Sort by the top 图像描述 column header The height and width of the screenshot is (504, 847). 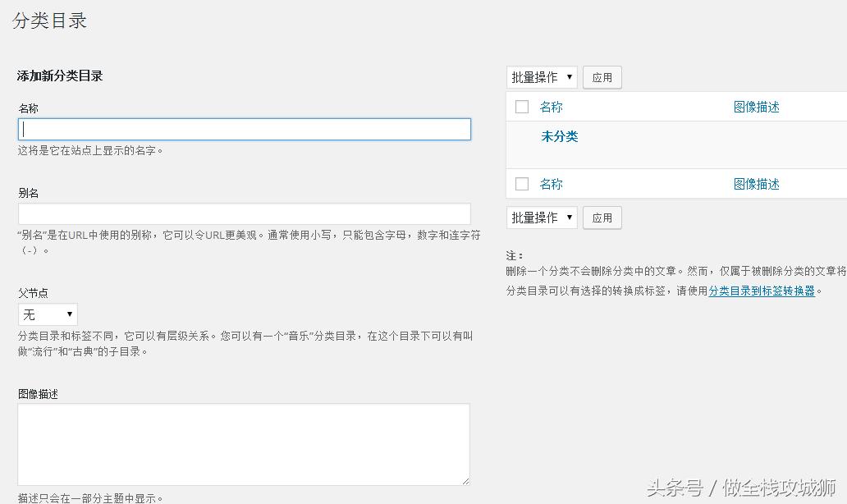coord(756,106)
